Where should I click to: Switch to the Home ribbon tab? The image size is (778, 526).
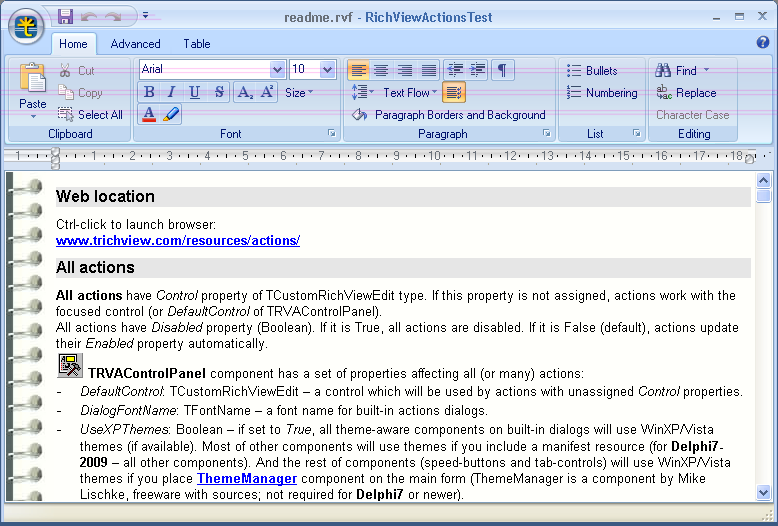point(73,44)
